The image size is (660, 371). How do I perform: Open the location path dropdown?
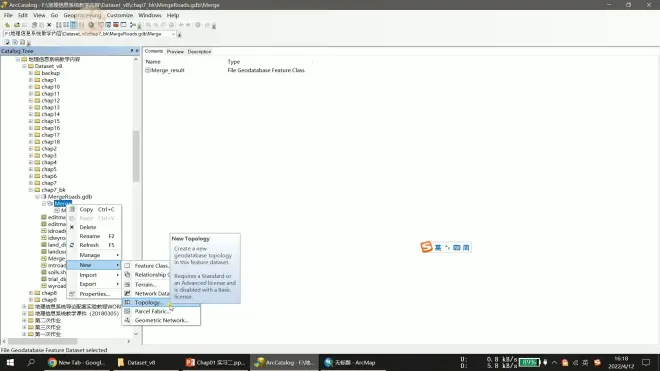point(173,34)
